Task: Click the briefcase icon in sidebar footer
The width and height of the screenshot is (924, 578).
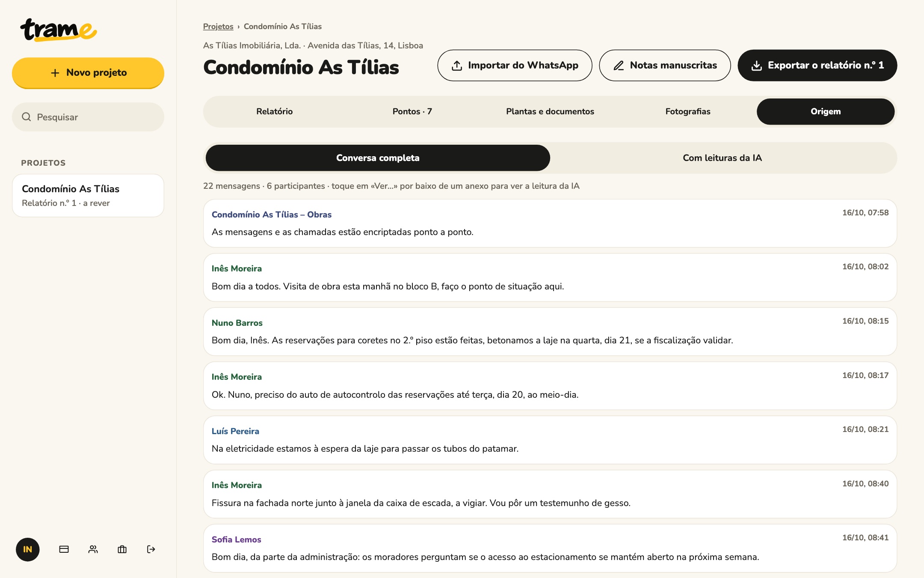Action: pyautogui.click(x=122, y=549)
